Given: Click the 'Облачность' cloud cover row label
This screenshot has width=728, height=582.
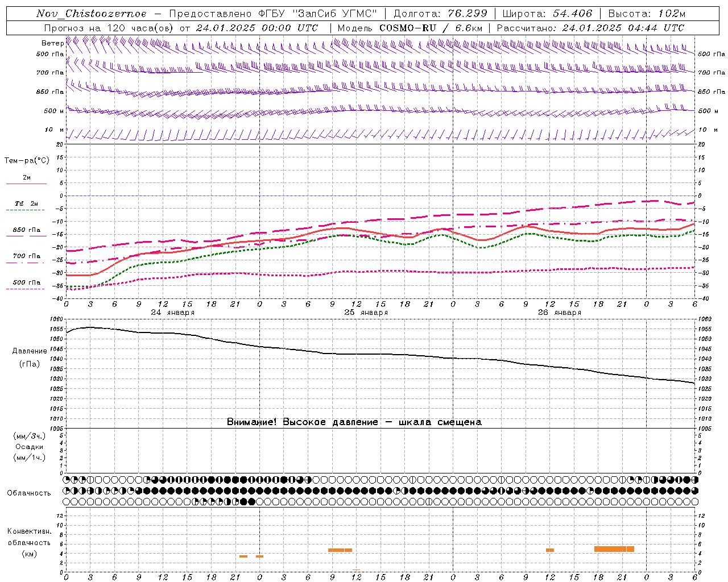Looking at the screenshot, I should tap(29, 493).
